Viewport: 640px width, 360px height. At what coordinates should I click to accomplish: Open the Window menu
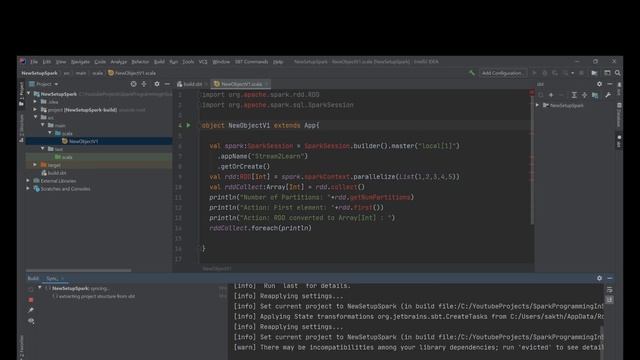pos(221,62)
